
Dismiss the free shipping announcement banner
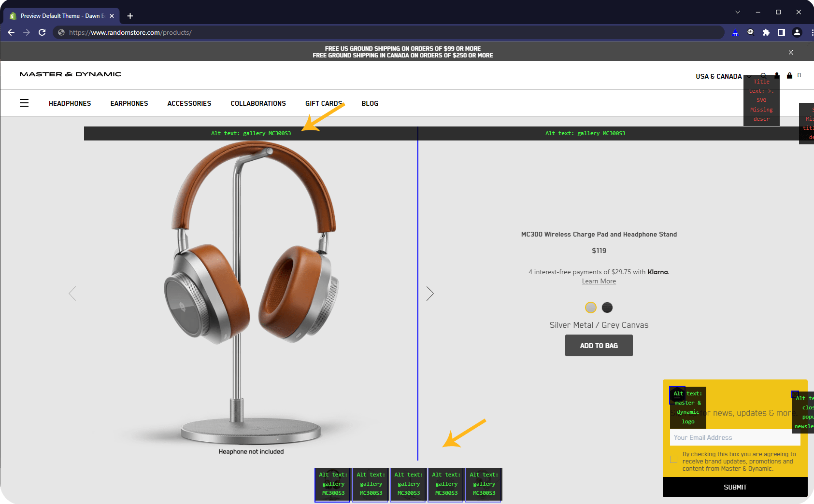tap(791, 52)
